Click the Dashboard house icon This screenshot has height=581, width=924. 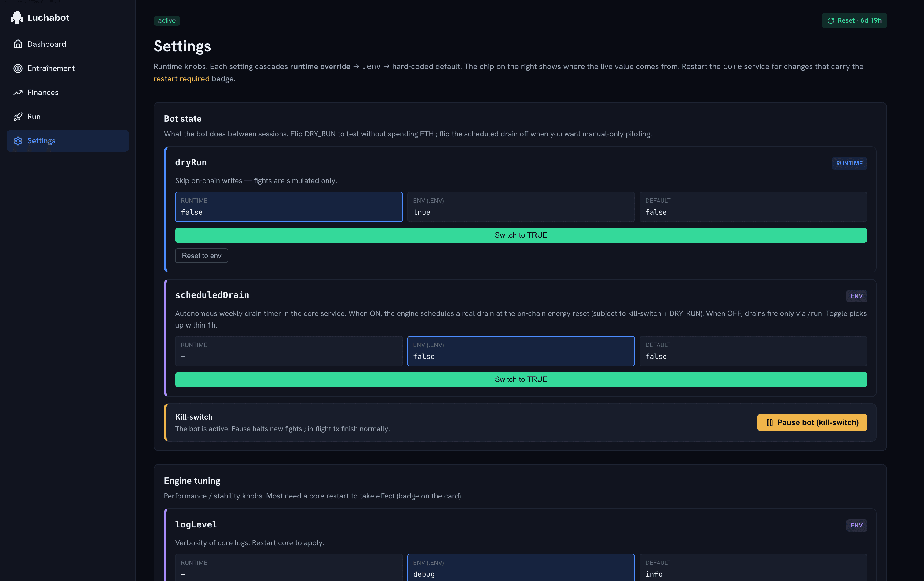(18, 44)
